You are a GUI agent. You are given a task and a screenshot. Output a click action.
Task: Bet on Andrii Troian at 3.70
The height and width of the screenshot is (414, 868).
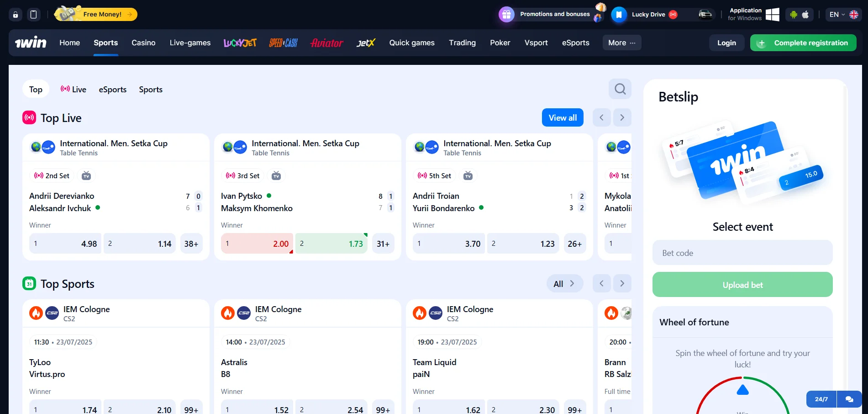pyautogui.click(x=449, y=244)
